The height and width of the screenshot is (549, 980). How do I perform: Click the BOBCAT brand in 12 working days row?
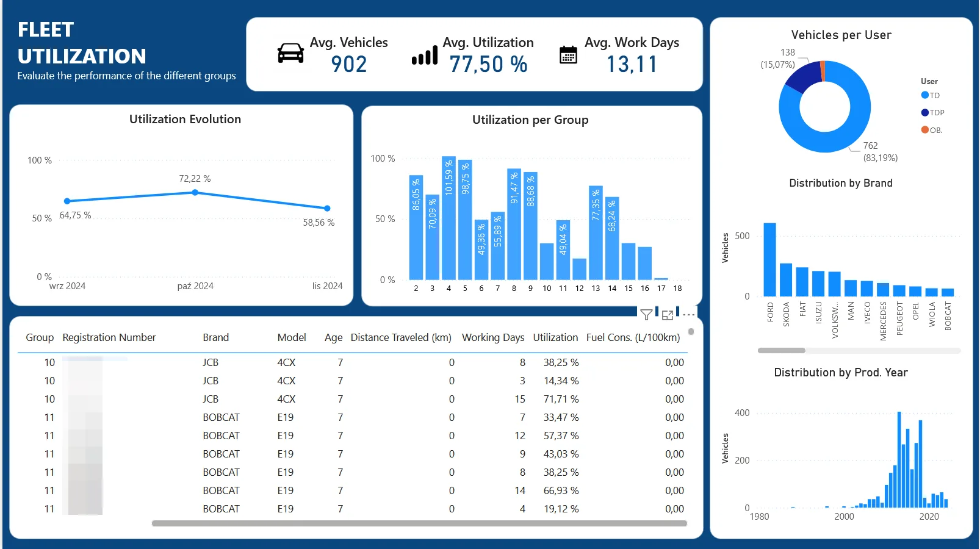coord(221,436)
